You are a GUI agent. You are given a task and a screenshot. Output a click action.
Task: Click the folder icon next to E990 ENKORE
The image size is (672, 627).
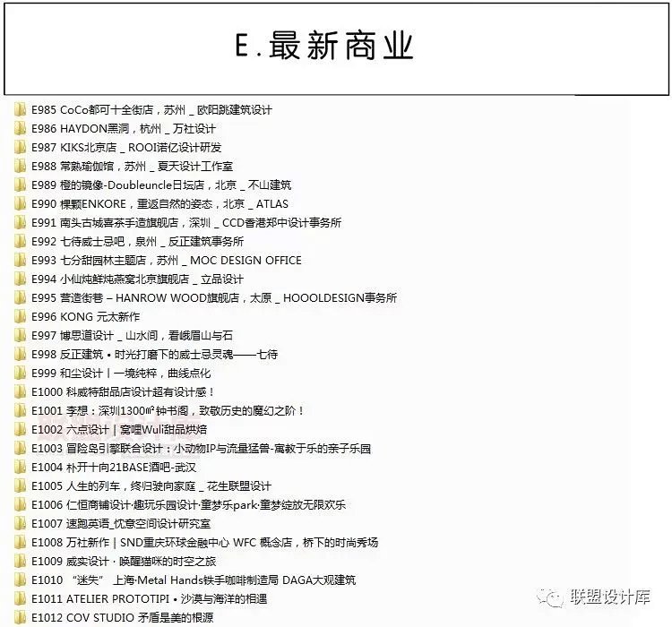point(20,204)
